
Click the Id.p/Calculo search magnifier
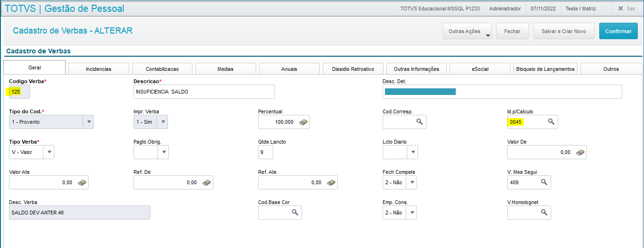[551, 122]
